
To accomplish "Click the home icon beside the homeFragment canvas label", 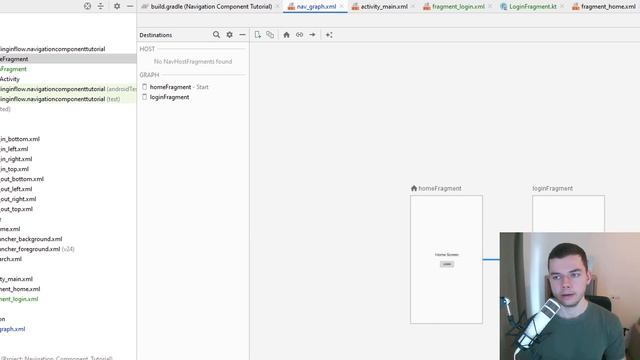I will 414,188.
